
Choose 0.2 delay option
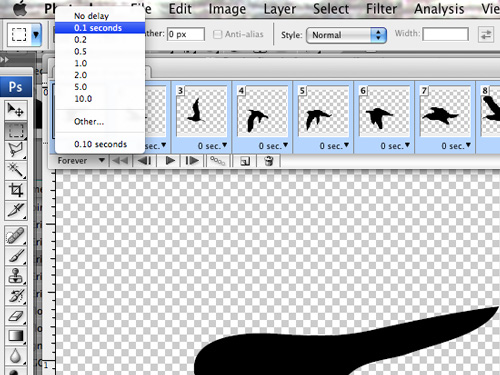click(100, 40)
